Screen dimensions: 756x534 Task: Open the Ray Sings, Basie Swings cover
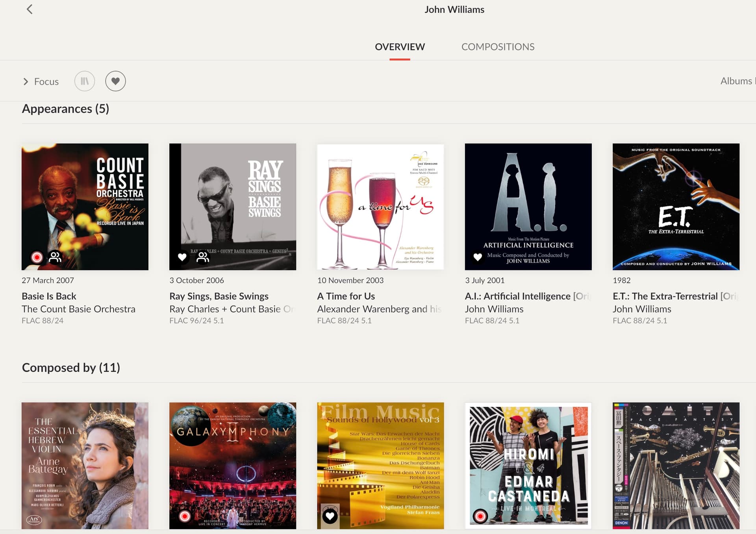click(233, 207)
